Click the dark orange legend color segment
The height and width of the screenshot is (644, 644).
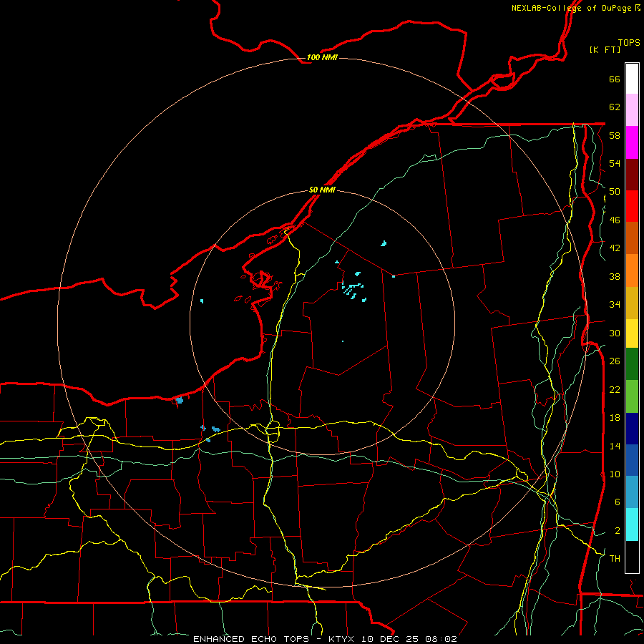[x=632, y=238]
